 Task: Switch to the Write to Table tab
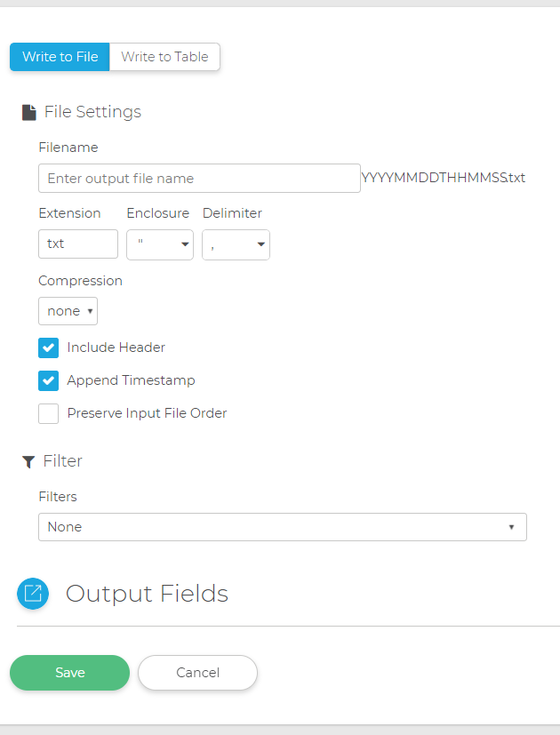(164, 57)
